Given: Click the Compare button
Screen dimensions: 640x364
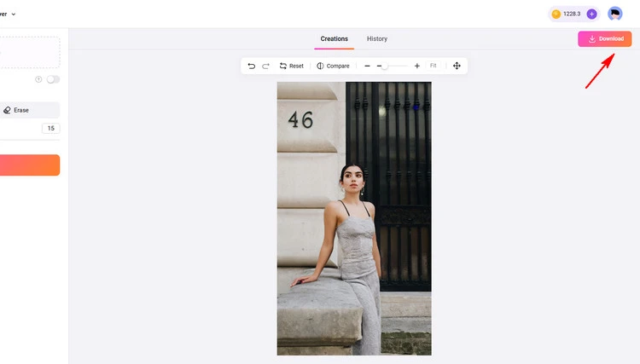Looking at the screenshot, I should tap(333, 66).
